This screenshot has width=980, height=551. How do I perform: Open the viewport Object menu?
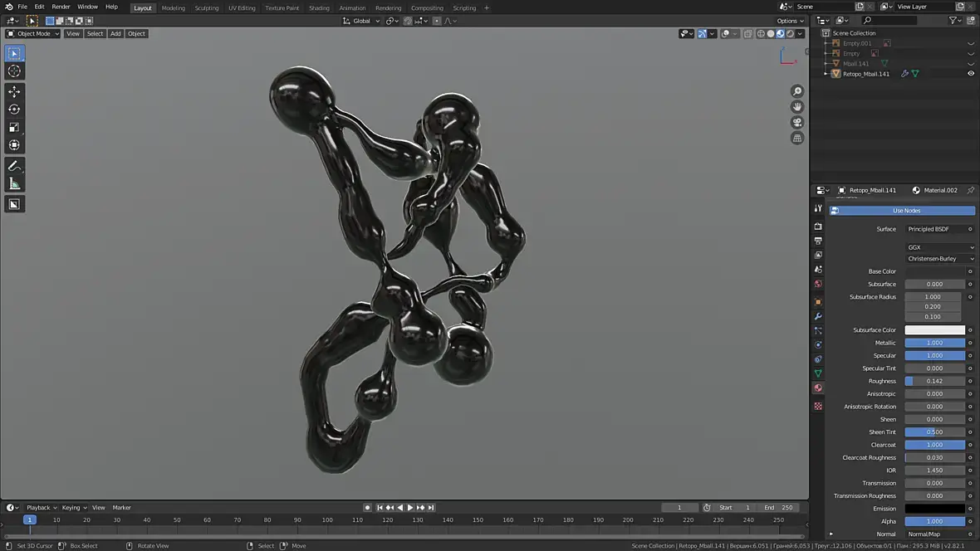coord(136,34)
